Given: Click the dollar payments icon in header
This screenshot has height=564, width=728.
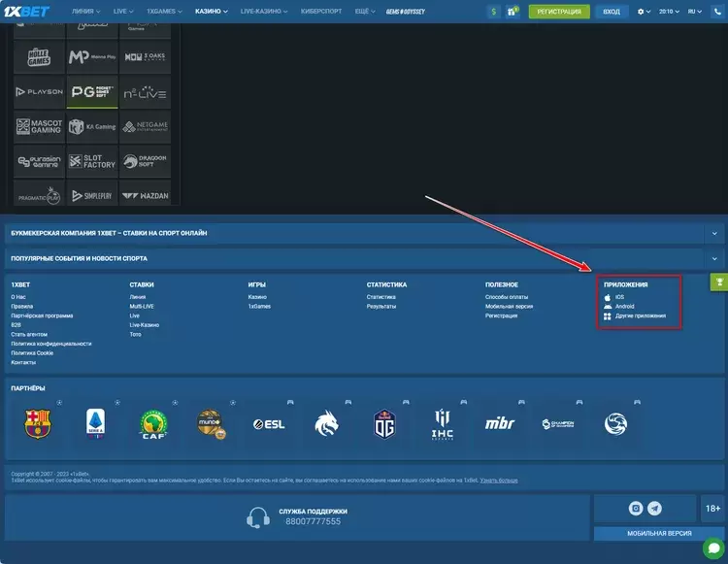Looking at the screenshot, I should tap(493, 11).
